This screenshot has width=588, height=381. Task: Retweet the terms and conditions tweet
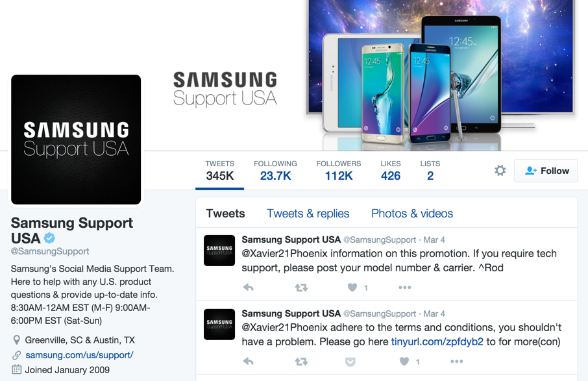(x=301, y=362)
